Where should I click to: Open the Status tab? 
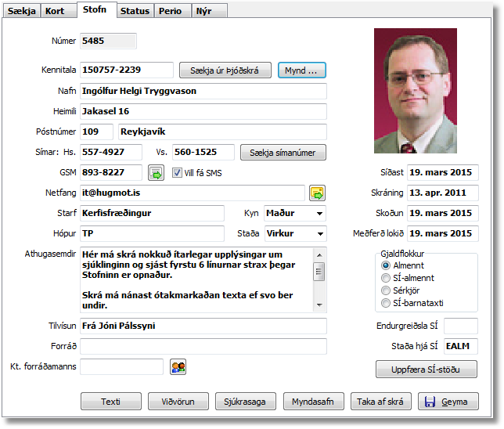(135, 11)
